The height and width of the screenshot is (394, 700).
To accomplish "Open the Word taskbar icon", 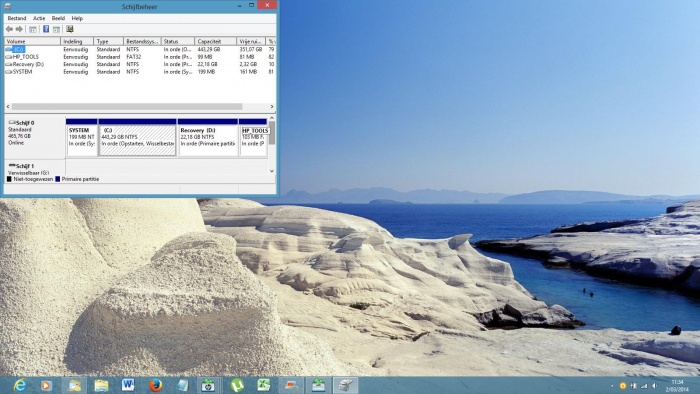I will 128,385.
